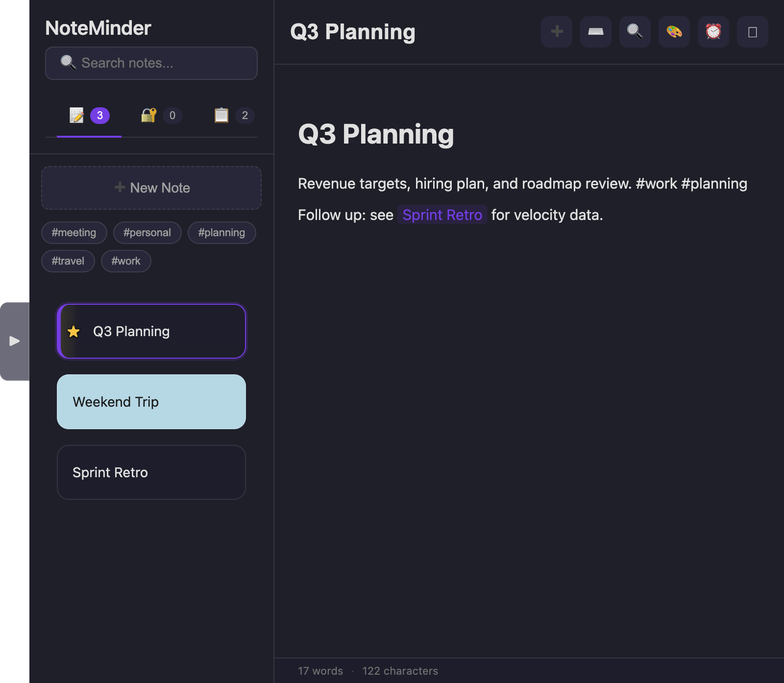
Task: Open the light blue Weekend Trip note
Action: [x=151, y=402]
